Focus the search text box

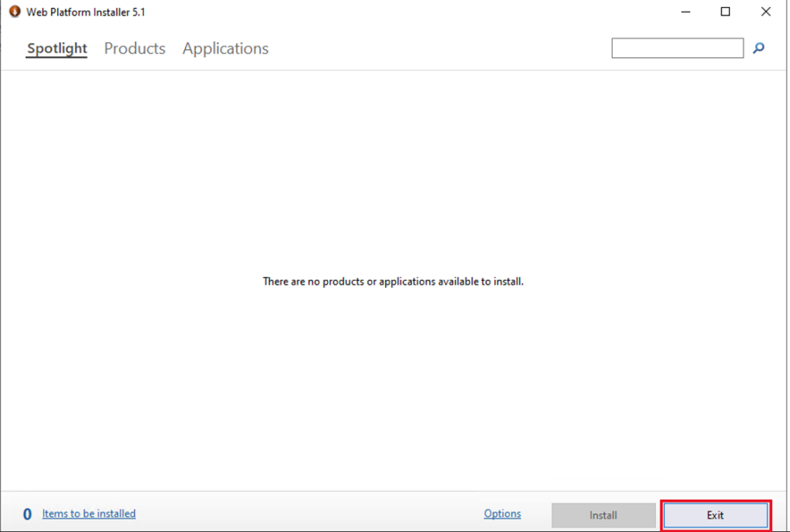(x=677, y=49)
